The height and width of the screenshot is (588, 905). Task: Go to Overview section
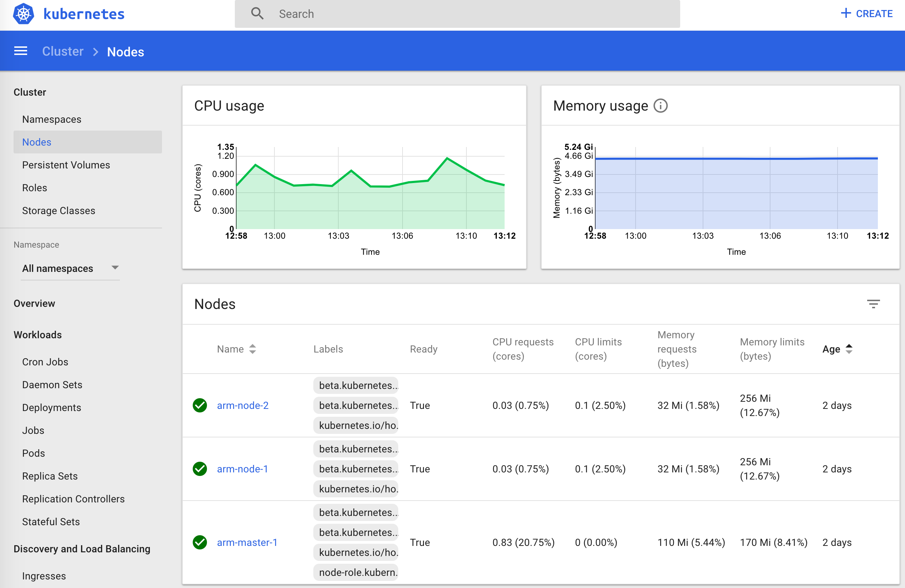[x=34, y=303]
